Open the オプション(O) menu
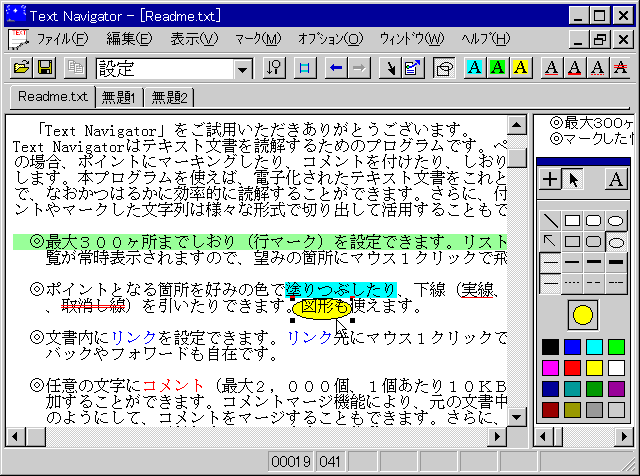The height and width of the screenshot is (476, 640). click(x=330, y=39)
